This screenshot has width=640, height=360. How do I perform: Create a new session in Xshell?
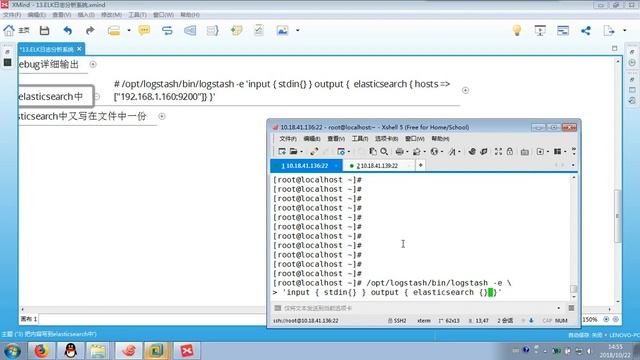point(282,151)
